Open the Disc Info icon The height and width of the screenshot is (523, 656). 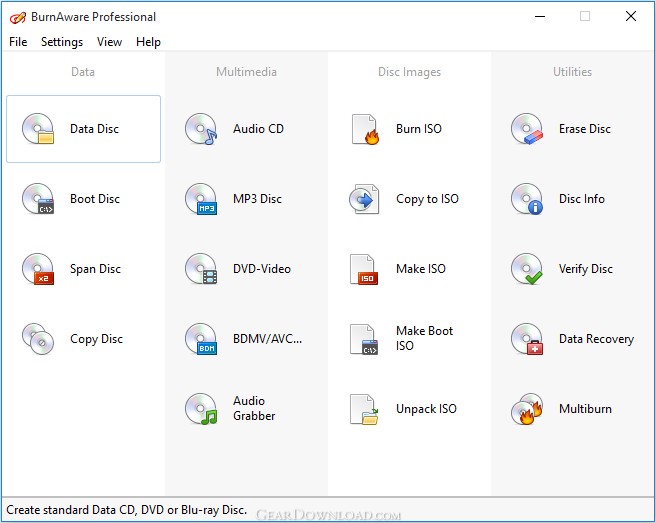(x=527, y=199)
